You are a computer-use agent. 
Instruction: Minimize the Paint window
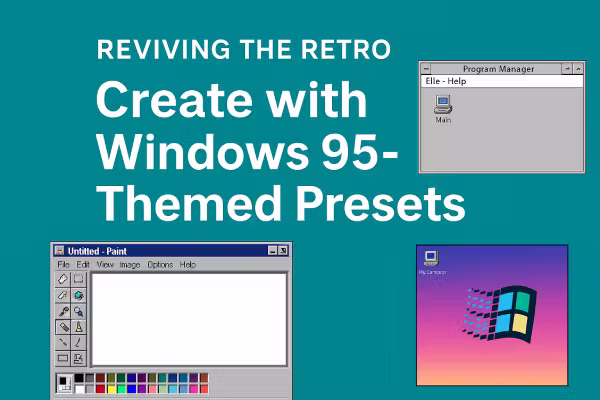tap(272, 251)
